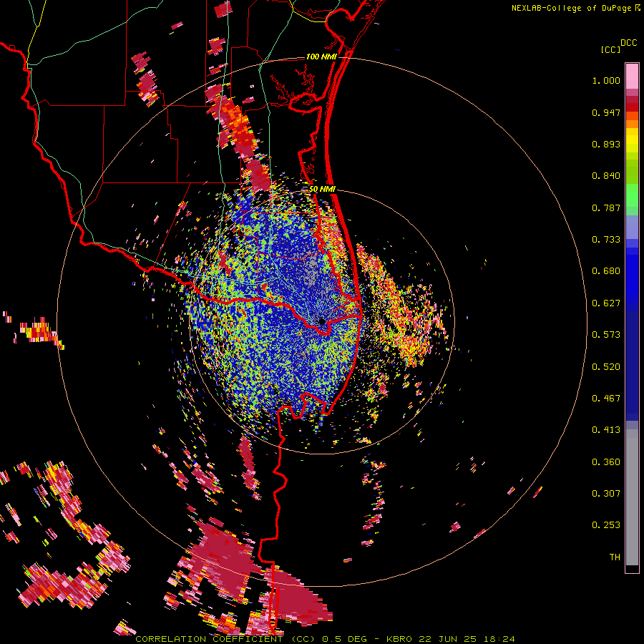Click the 0.413 scale value
The image size is (644, 644).
click(606, 430)
